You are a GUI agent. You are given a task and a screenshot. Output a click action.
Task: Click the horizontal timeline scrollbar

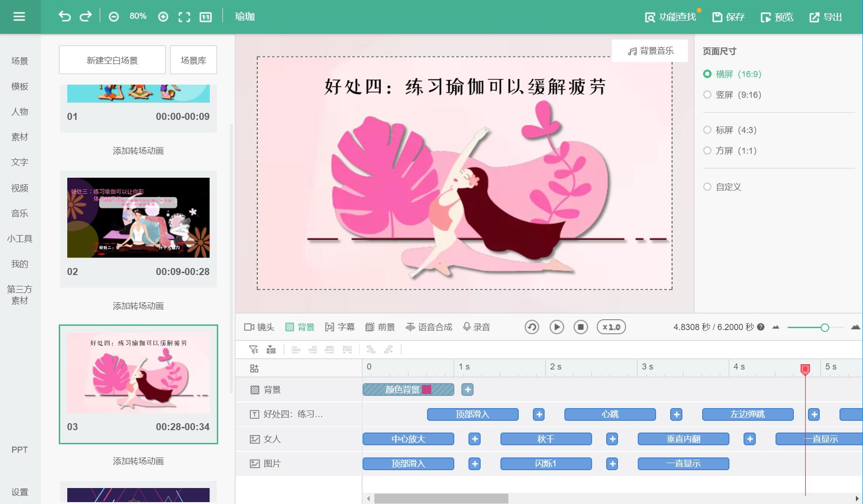[x=441, y=498]
